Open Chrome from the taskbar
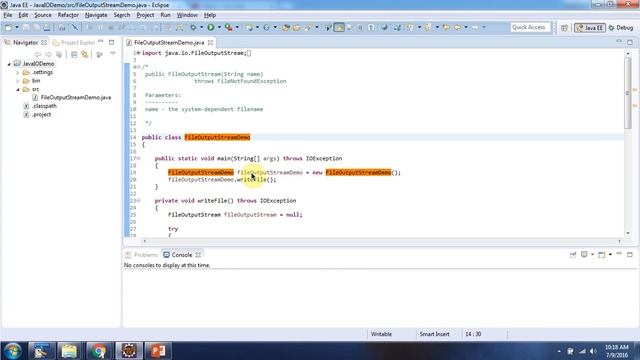This screenshot has height=360, width=640. tap(98, 351)
